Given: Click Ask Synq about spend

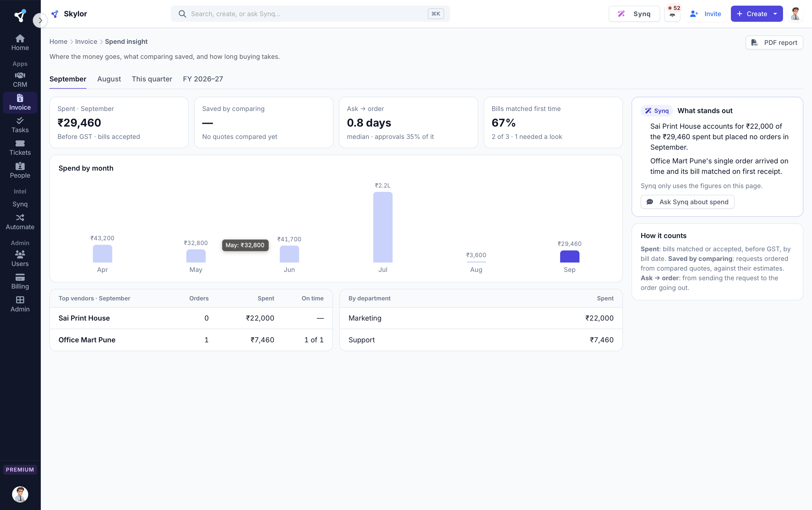Looking at the screenshot, I should (x=687, y=202).
